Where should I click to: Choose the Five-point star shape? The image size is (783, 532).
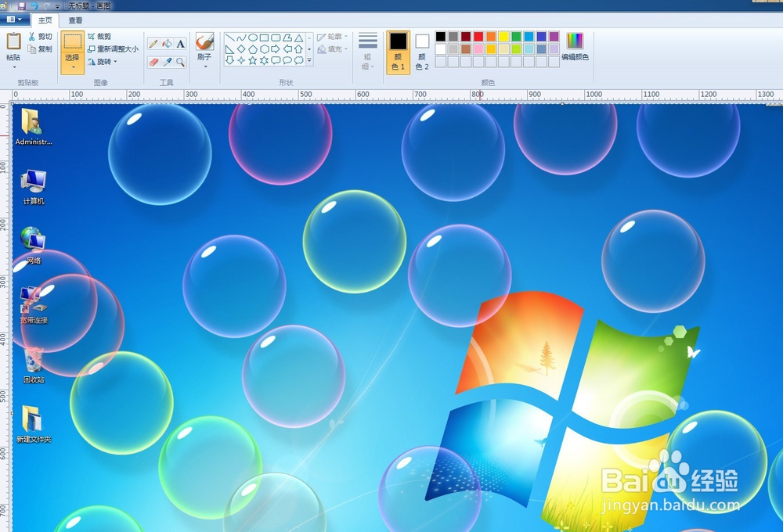[x=253, y=60]
